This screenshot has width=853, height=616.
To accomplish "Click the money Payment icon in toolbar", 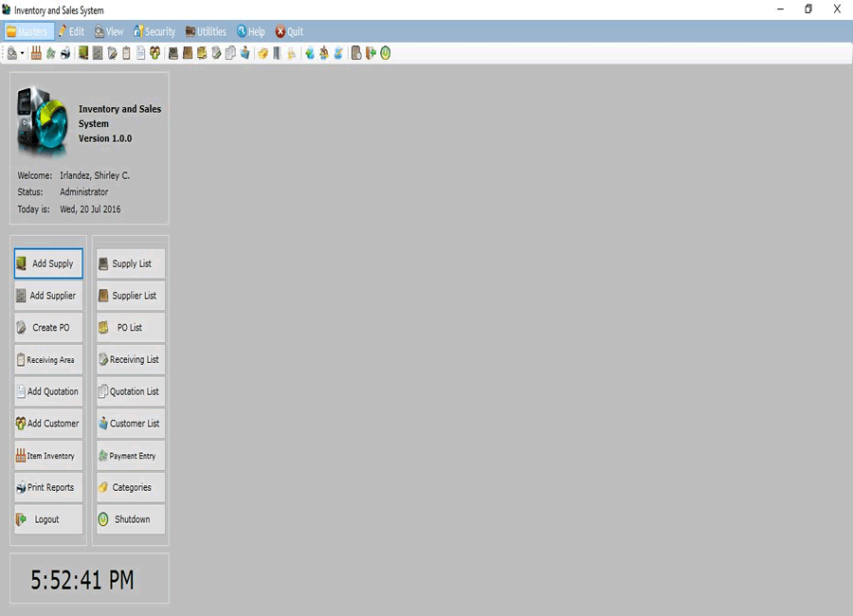I will pos(51,53).
